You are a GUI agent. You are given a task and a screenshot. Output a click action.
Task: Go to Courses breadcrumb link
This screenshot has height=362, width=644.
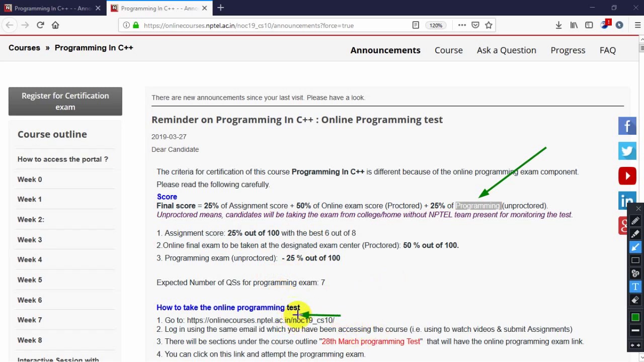(24, 48)
